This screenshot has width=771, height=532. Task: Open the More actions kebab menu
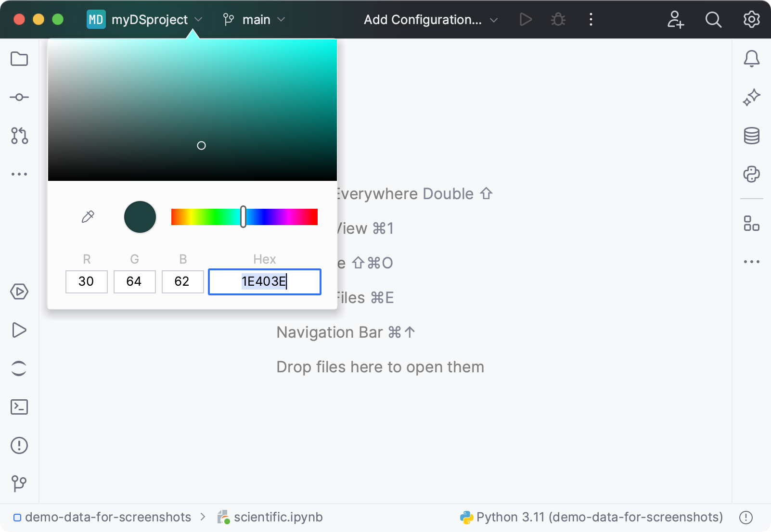click(x=591, y=20)
